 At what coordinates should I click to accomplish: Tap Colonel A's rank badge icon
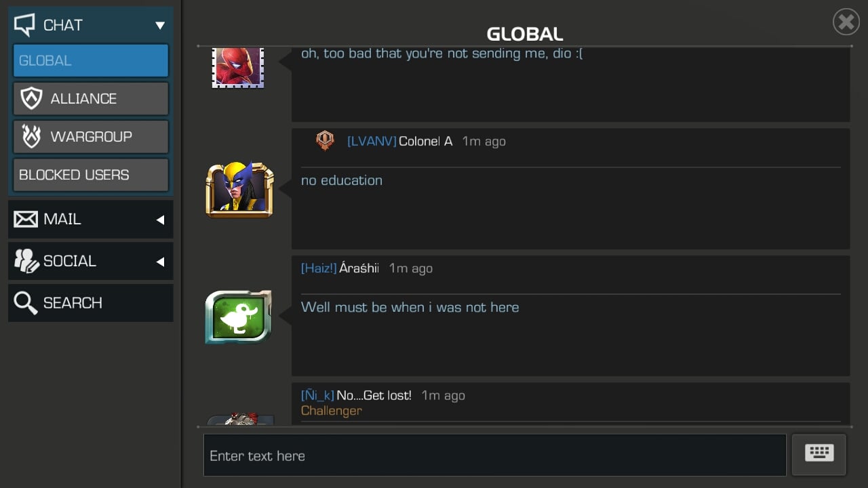pos(325,141)
